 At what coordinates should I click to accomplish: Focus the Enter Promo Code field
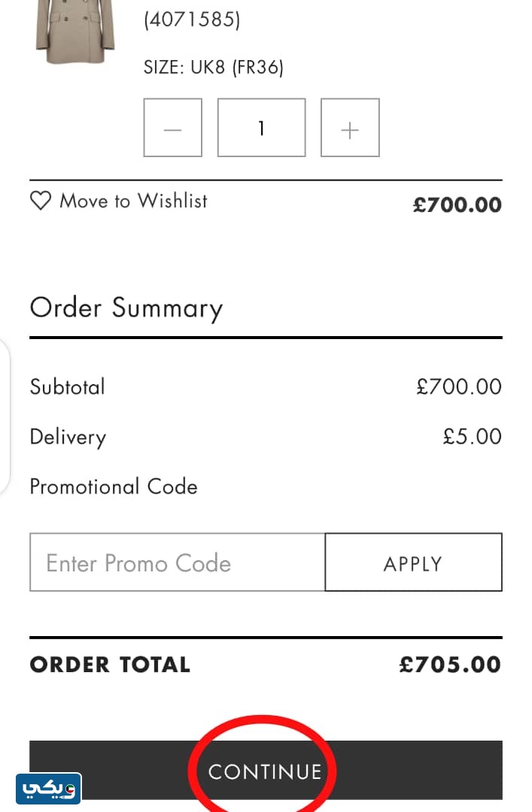(x=178, y=562)
